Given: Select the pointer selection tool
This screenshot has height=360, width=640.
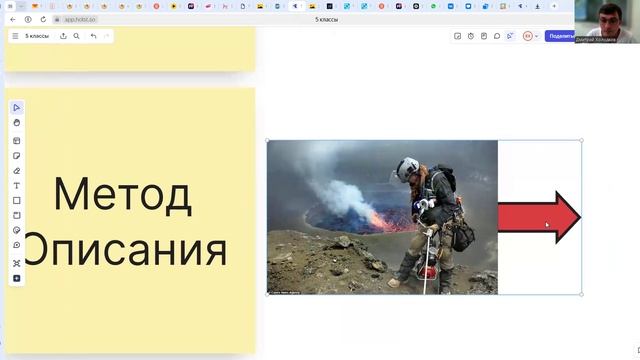Looking at the screenshot, I should [x=16, y=108].
